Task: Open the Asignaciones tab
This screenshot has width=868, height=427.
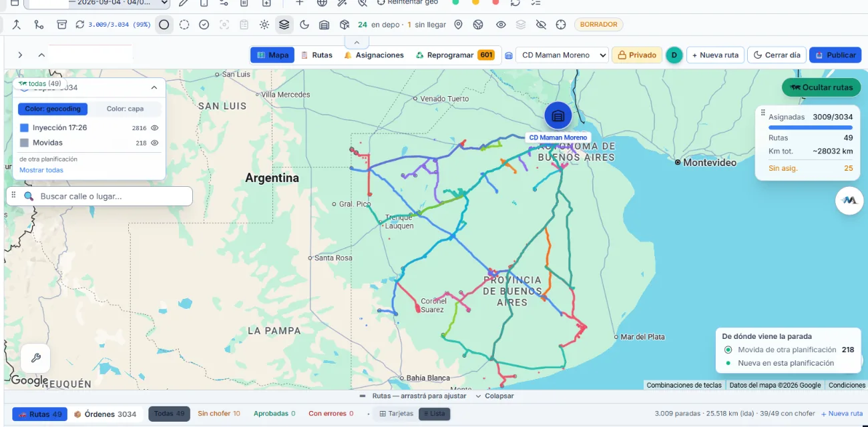Action: point(374,55)
